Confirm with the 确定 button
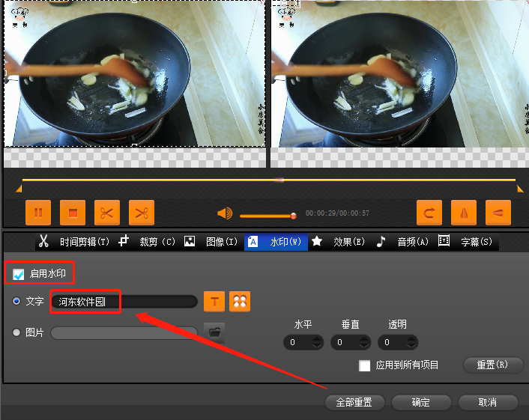The height and width of the screenshot is (420, 529). (x=421, y=403)
